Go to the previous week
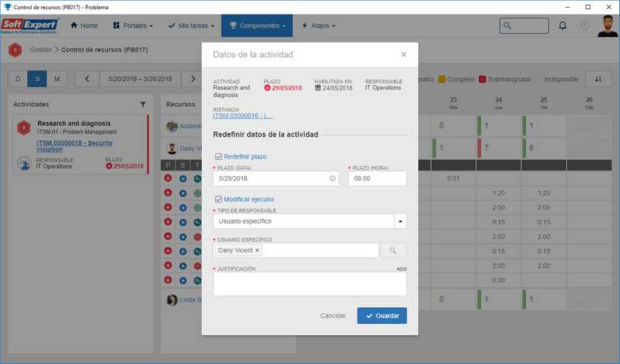The height and width of the screenshot is (364, 620). [87, 79]
